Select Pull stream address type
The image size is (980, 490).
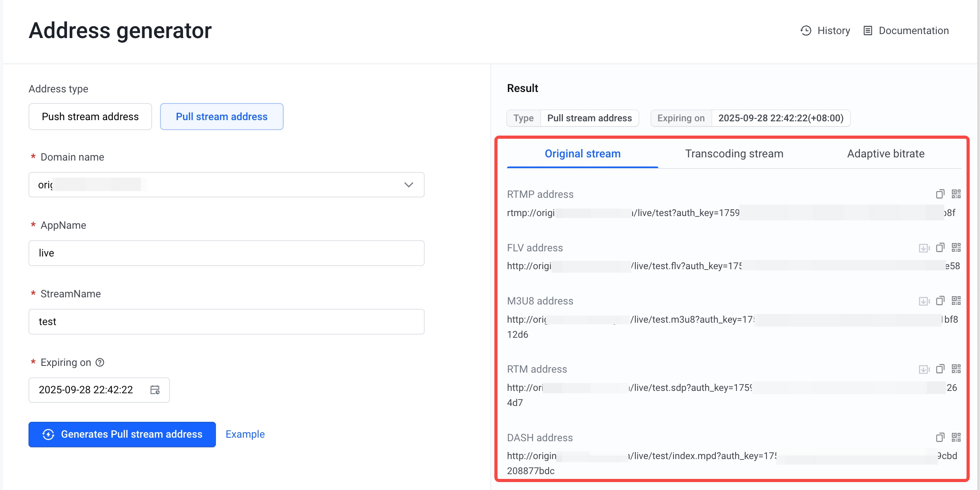tap(221, 117)
